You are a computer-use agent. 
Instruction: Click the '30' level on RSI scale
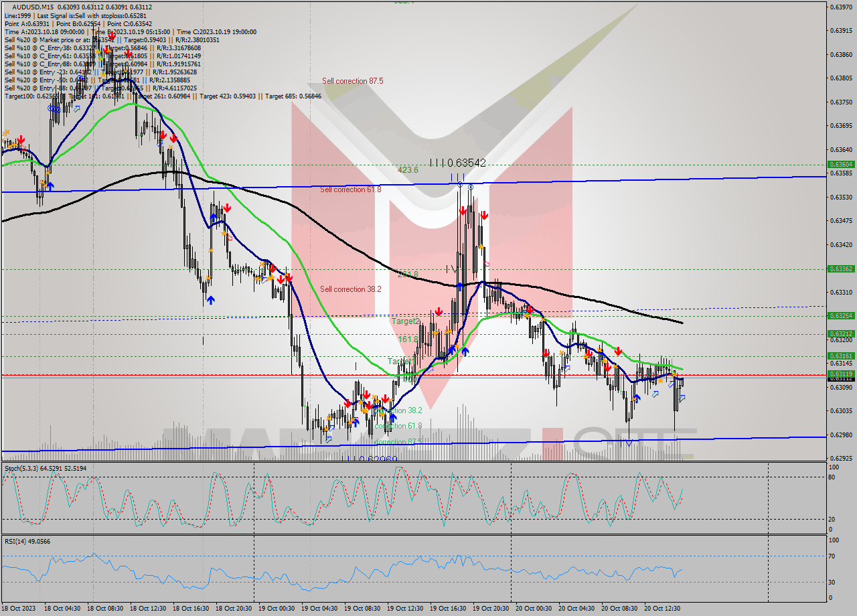(x=832, y=582)
